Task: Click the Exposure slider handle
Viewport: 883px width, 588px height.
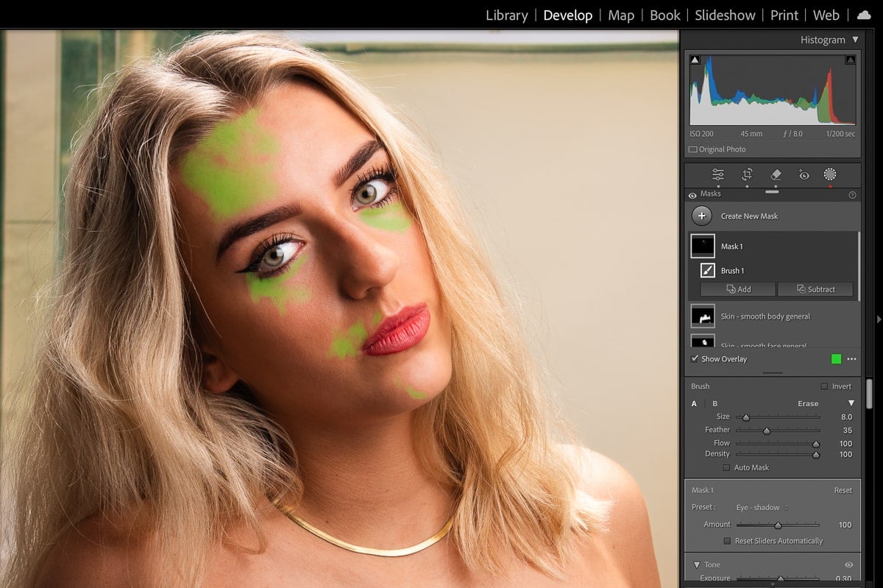Action: point(781,579)
